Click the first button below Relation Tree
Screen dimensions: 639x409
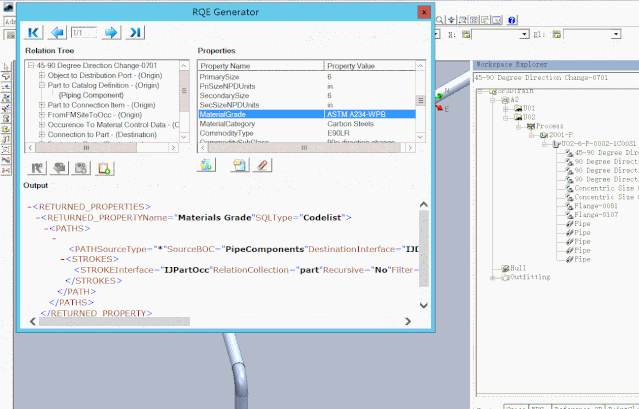[x=37, y=168]
